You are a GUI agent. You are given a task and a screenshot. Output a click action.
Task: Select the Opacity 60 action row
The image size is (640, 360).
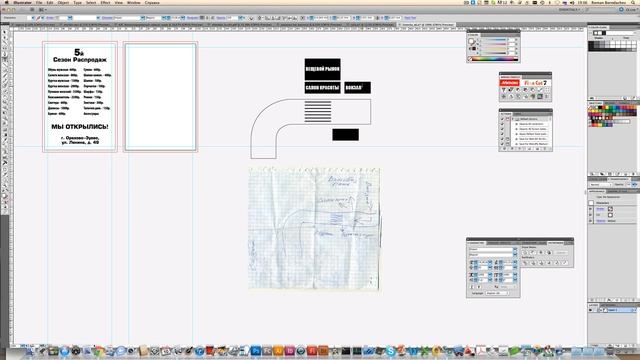tap(532, 124)
